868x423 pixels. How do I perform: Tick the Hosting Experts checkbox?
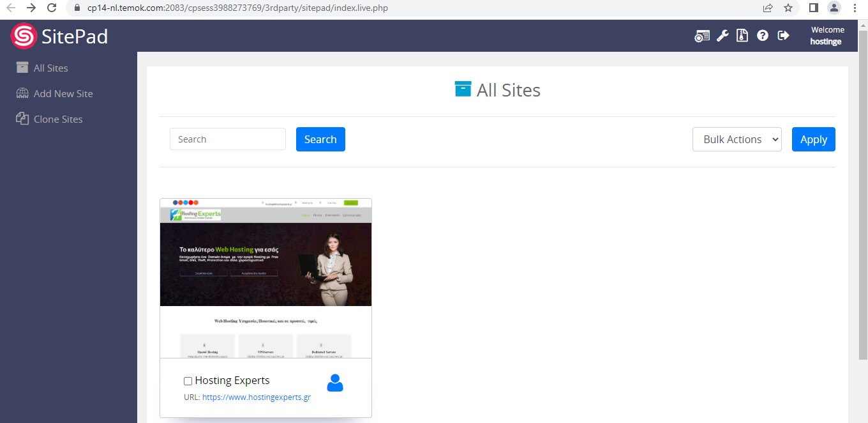pos(188,381)
